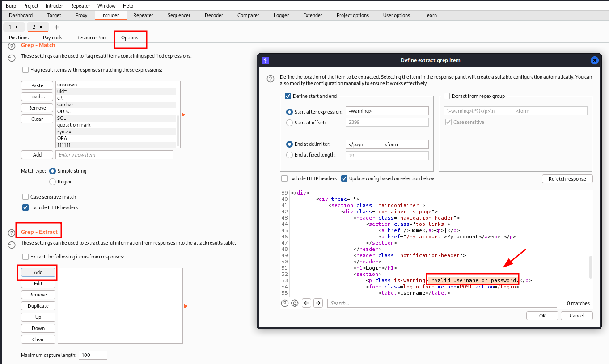Choose Regex match type
Screen dimensions: 609x364
point(53,182)
